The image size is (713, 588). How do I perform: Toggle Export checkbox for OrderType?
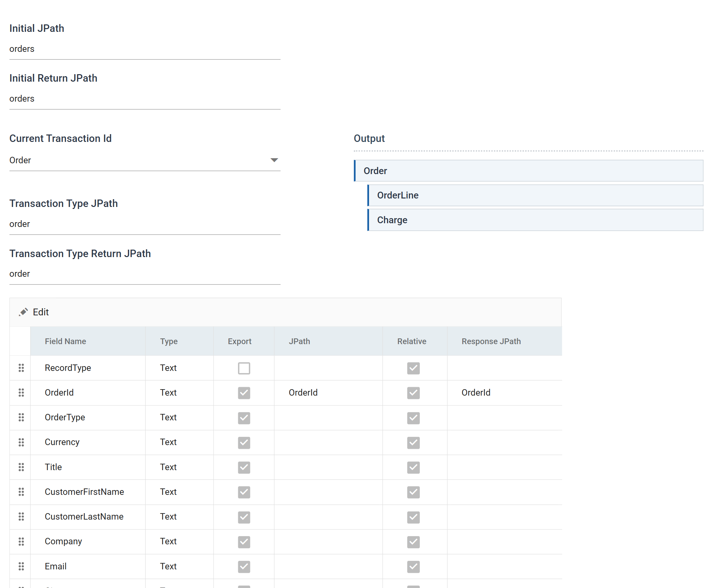coord(244,418)
